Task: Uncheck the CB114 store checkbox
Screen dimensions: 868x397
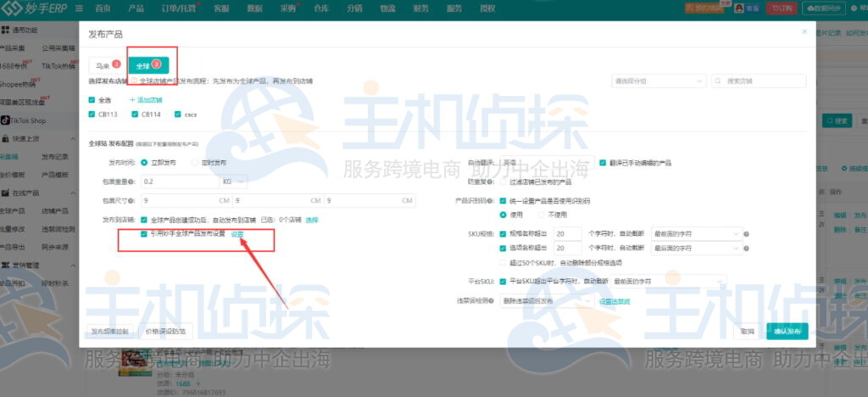Action: [x=135, y=115]
